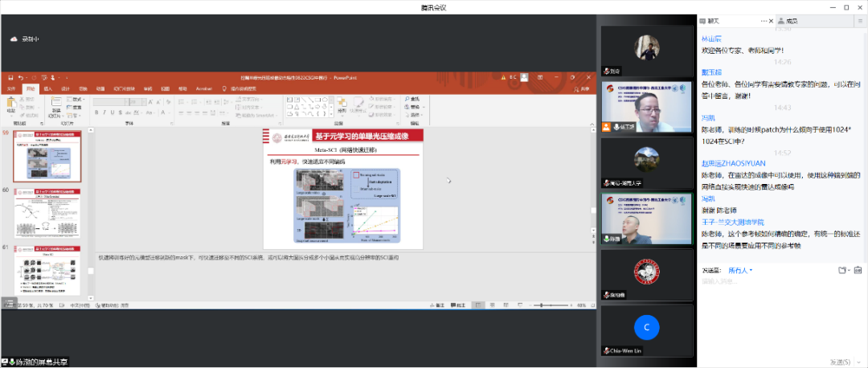The width and height of the screenshot is (868, 368).
Task: Click the Share button in PowerPoint
Action: [x=582, y=89]
